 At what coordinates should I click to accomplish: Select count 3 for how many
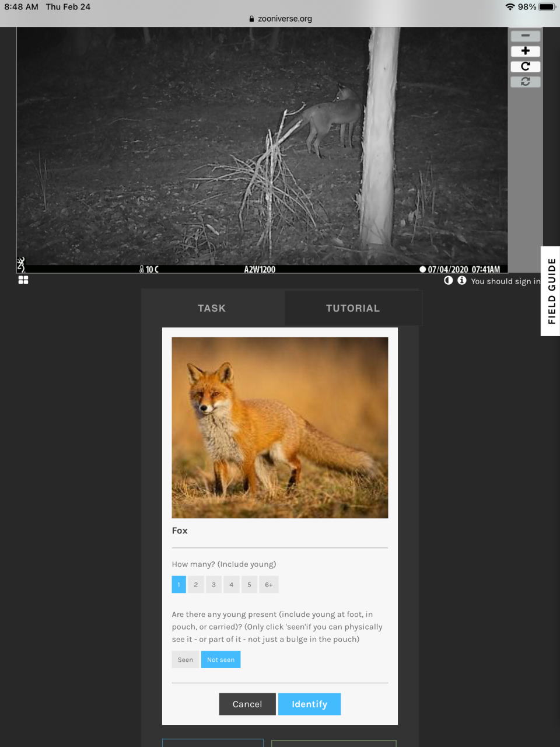tap(213, 584)
